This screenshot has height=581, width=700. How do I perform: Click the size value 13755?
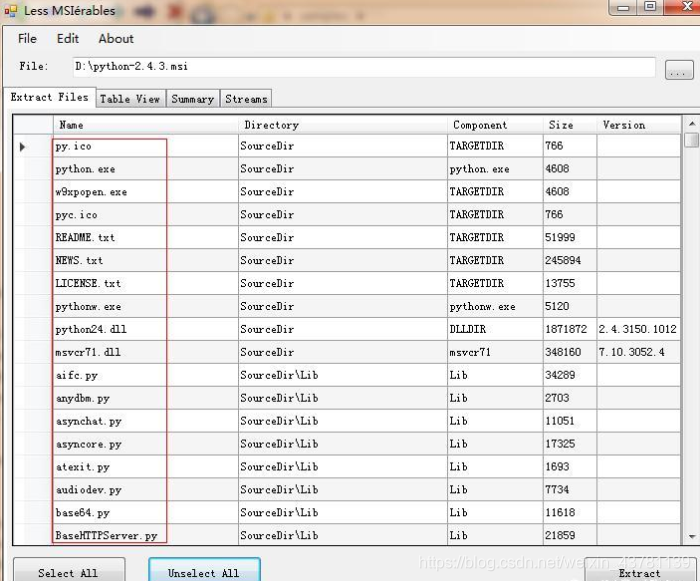point(560,284)
